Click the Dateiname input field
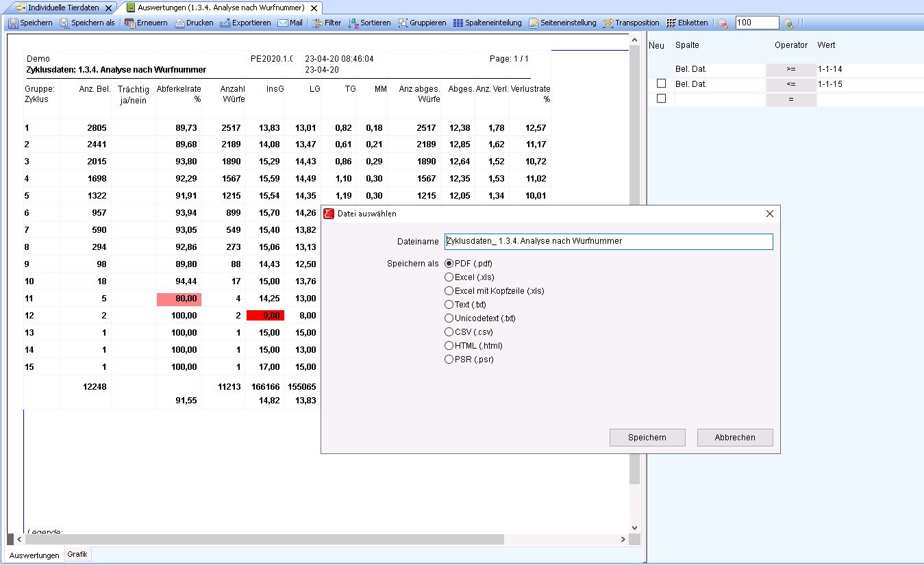This screenshot has height=565, width=924. [608, 241]
